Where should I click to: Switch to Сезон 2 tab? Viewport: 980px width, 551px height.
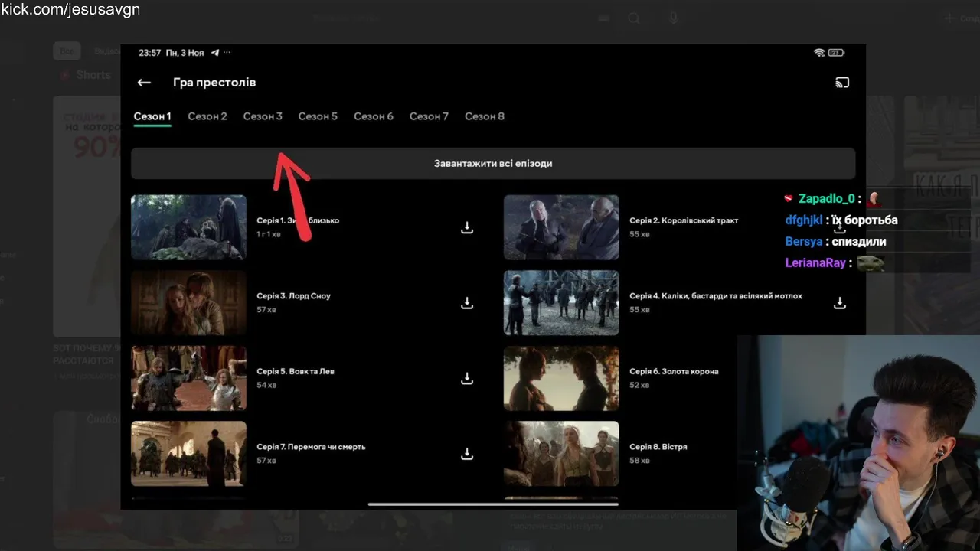pyautogui.click(x=207, y=116)
